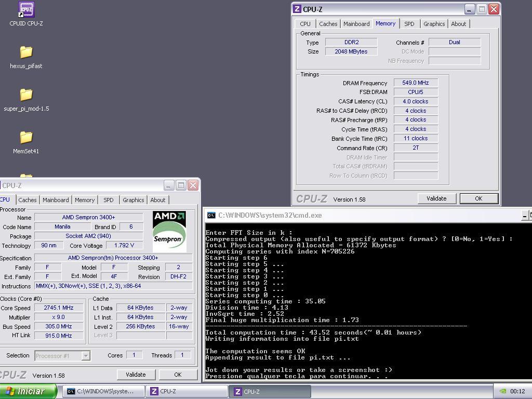Switch to CPU tab in Memory window
532x399 pixels.
305,24
